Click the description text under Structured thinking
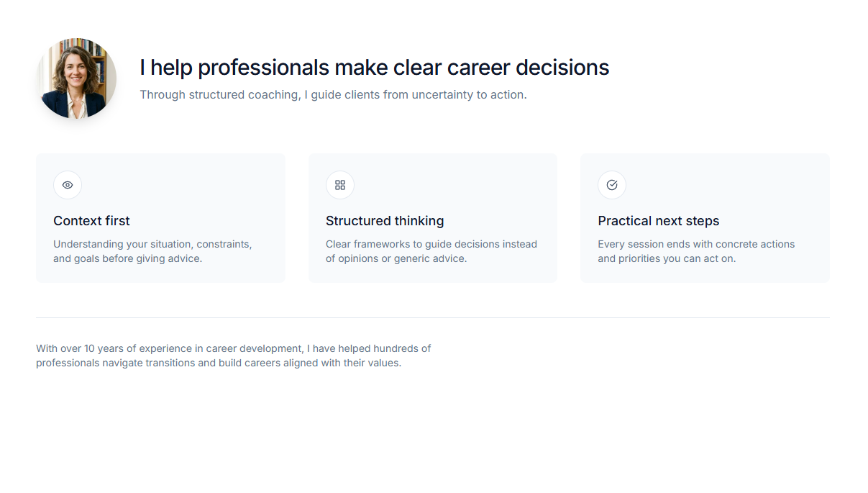This screenshot has height=493, width=868. 431,251
